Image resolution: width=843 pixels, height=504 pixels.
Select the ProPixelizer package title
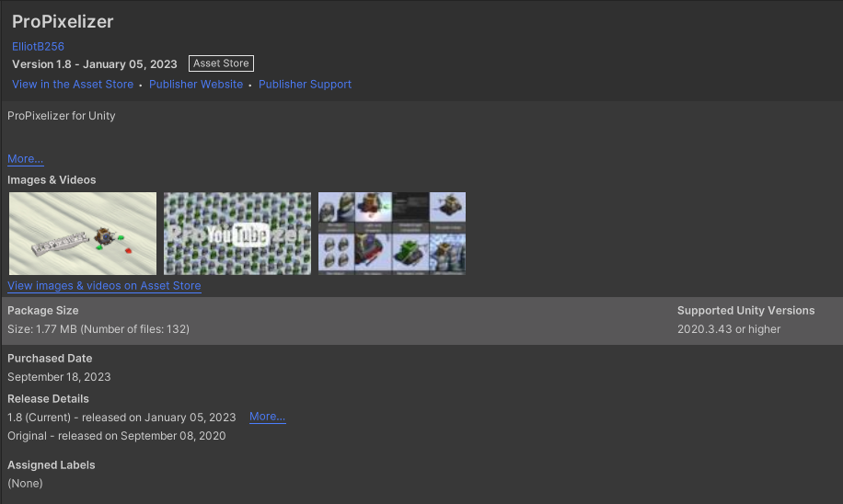click(x=63, y=21)
